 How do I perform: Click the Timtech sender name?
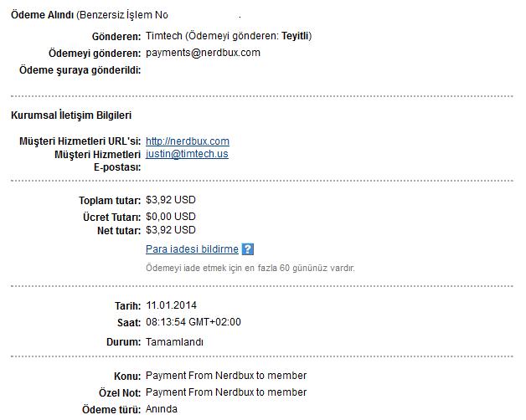point(164,36)
